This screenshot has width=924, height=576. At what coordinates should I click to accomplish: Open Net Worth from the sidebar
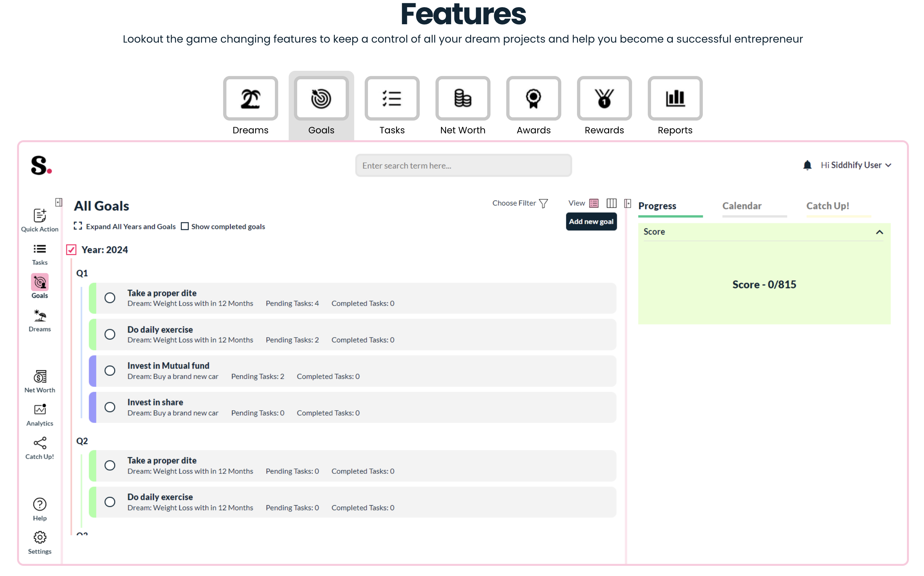(40, 377)
